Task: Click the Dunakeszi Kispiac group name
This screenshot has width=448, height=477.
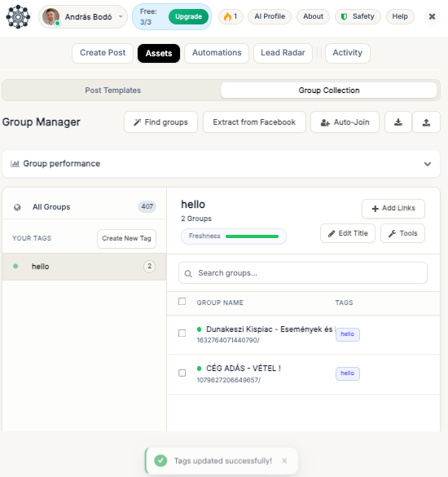Action: (x=270, y=329)
